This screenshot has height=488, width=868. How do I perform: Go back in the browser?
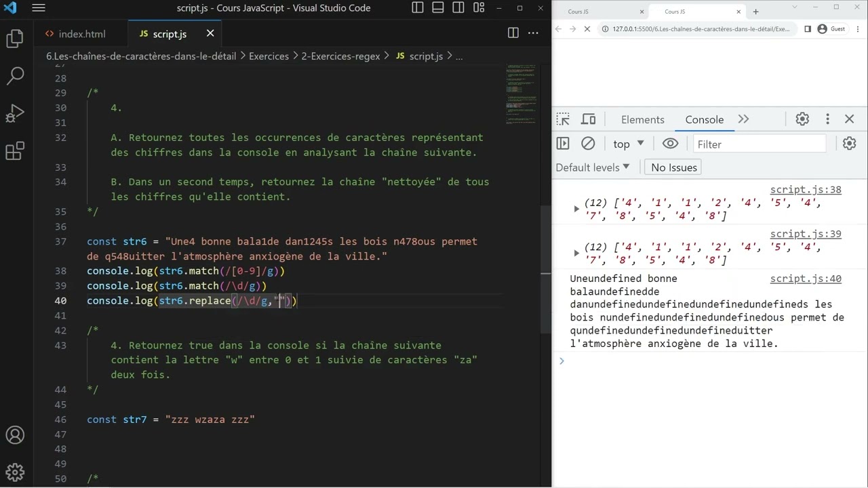559,29
